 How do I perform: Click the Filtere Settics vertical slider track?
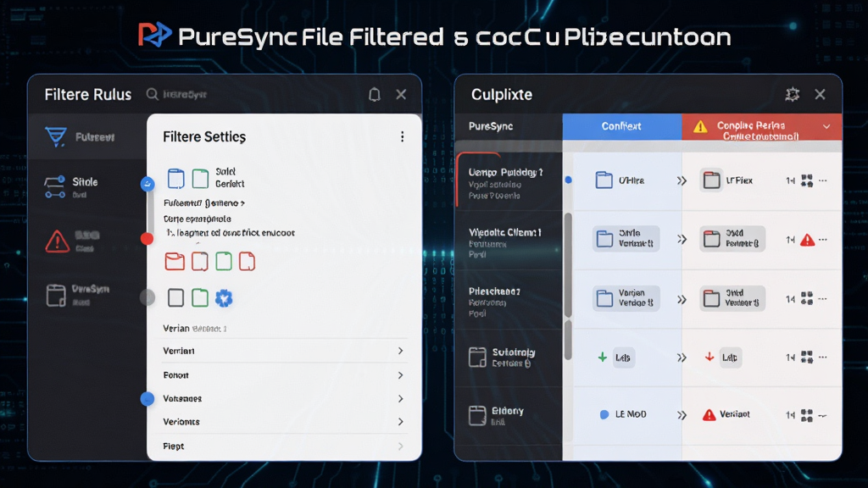pyautogui.click(x=150, y=212)
